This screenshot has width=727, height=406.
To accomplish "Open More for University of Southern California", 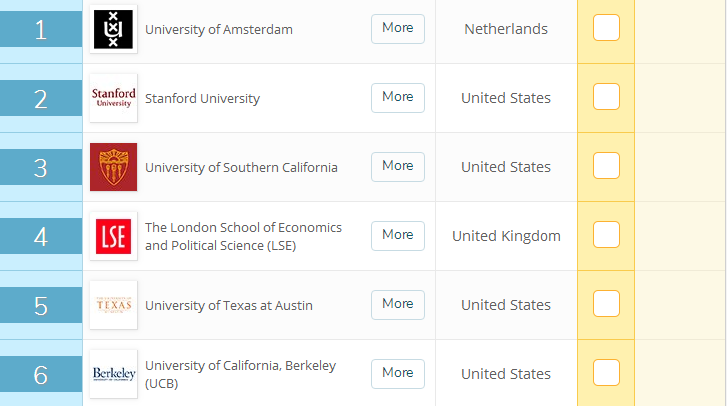I will tap(397, 166).
